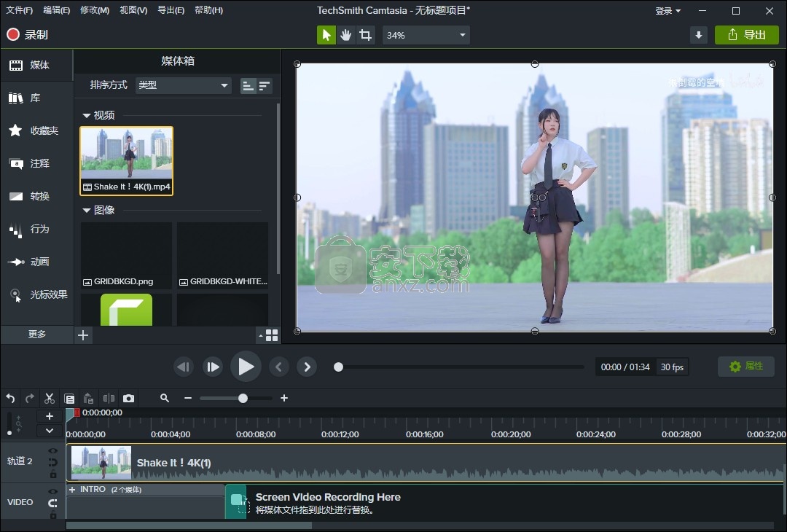Open the 34% canvas zoom dropdown
Image resolution: width=787 pixels, height=532 pixels.
426,35
